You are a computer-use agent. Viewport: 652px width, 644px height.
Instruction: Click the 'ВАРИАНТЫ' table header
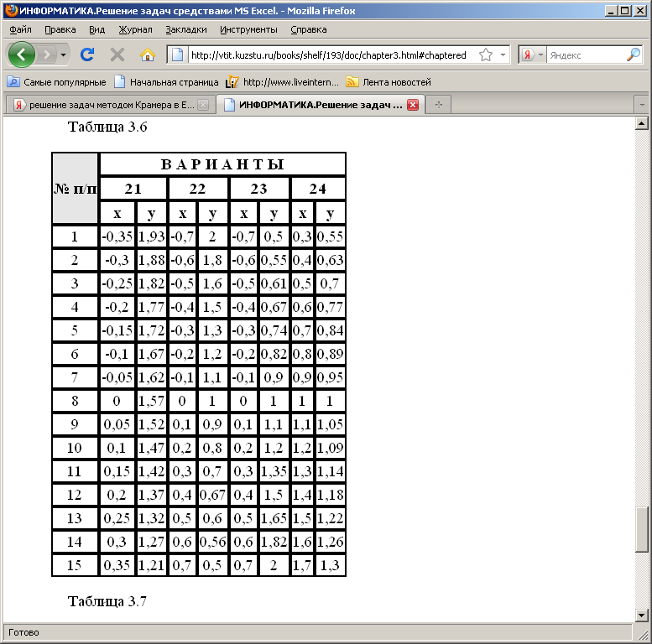(x=223, y=164)
